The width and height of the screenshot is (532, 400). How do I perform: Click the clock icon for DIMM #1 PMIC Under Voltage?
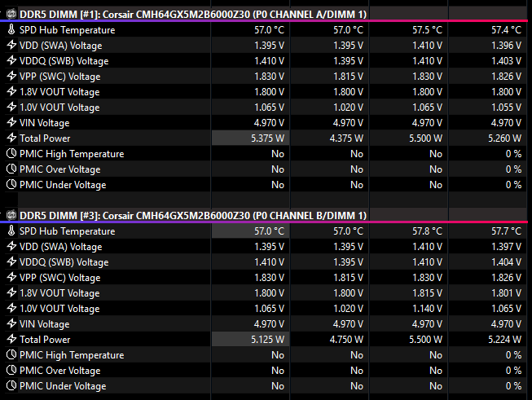pyautogui.click(x=11, y=184)
